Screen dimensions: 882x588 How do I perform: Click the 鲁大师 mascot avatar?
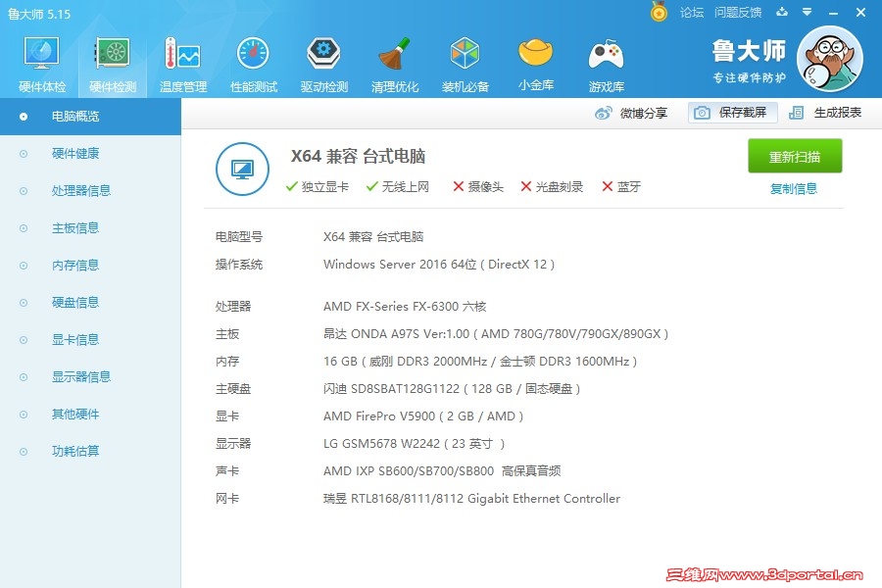point(830,59)
